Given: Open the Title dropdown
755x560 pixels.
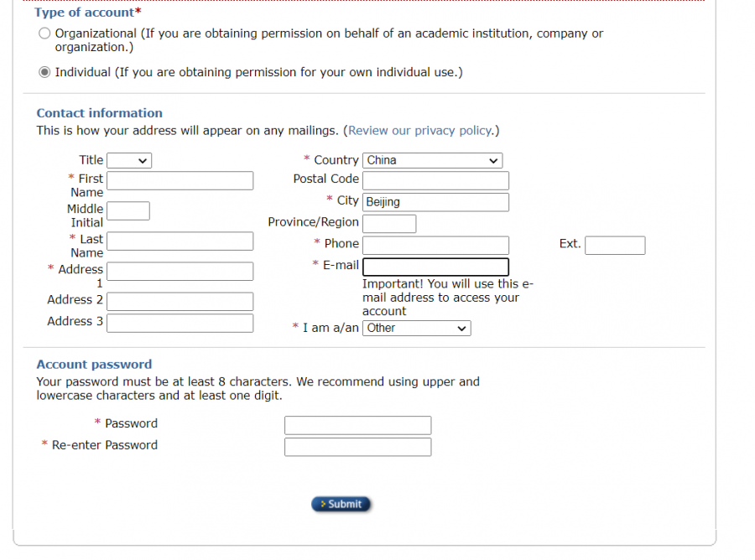Looking at the screenshot, I should 129,160.
